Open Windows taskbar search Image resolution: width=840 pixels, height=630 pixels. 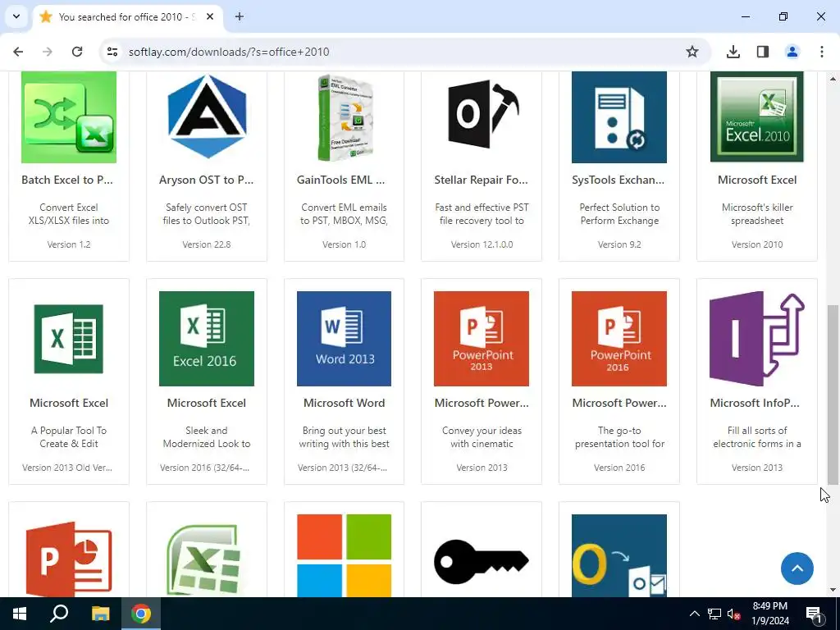(x=59, y=614)
